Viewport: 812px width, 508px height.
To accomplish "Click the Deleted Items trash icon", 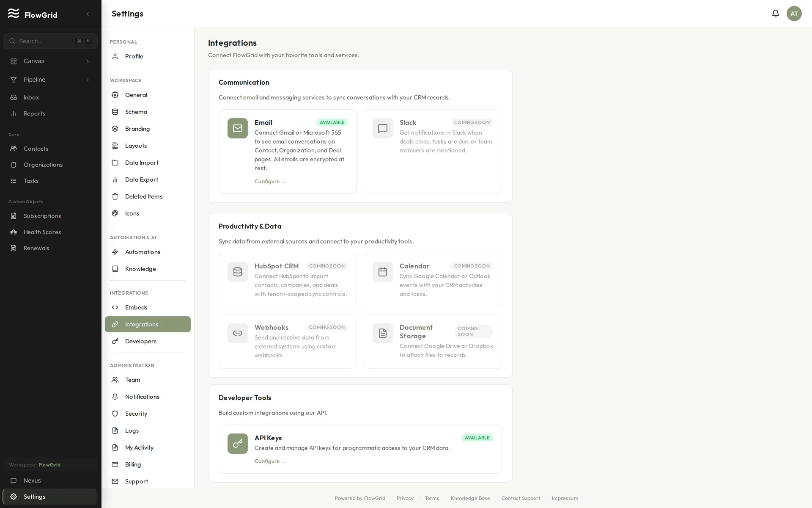I will 115,196.
